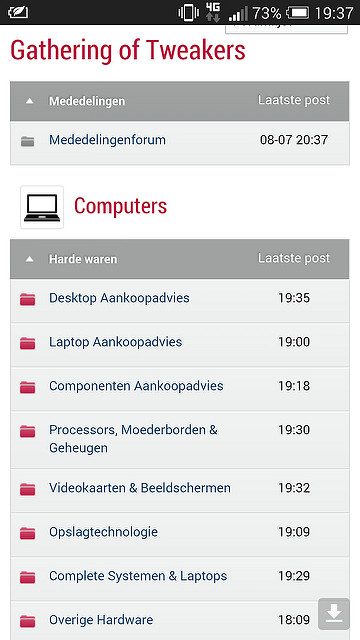The height and width of the screenshot is (640, 360).
Task: Open Componenten Aankoopadvies forum
Action: pos(136,386)
